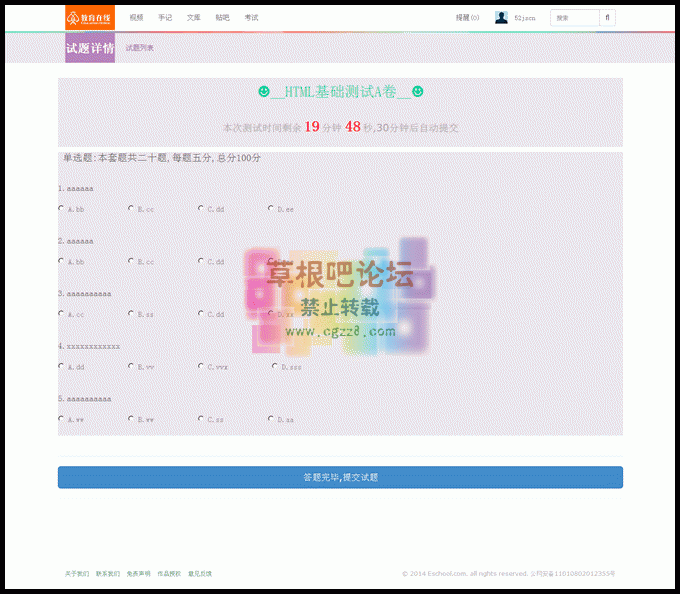
Task: Select question 4 option C. vvx
Action: tap(201, 366)
